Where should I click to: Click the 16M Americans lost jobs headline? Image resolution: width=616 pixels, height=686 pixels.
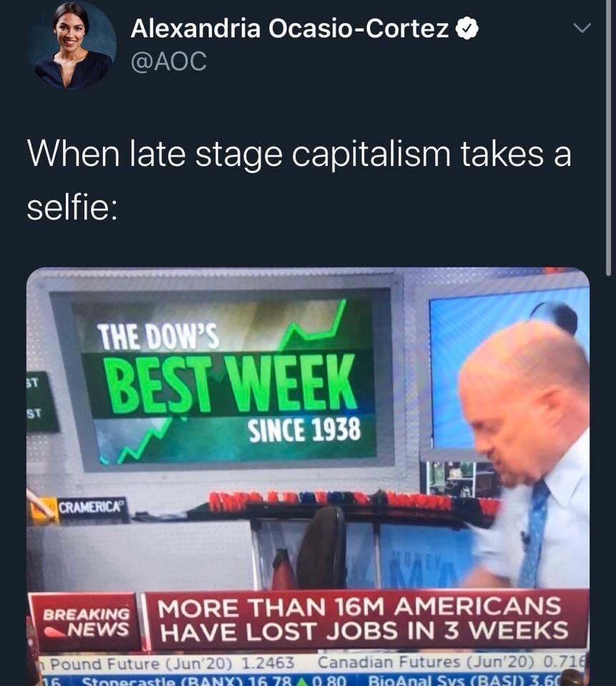(363, 619)
